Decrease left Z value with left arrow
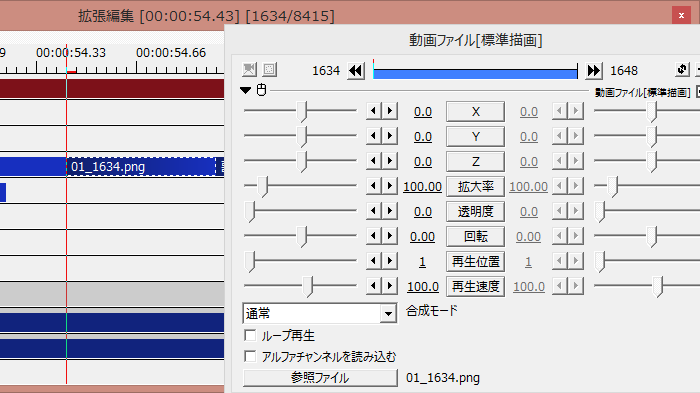 [374, 161]
